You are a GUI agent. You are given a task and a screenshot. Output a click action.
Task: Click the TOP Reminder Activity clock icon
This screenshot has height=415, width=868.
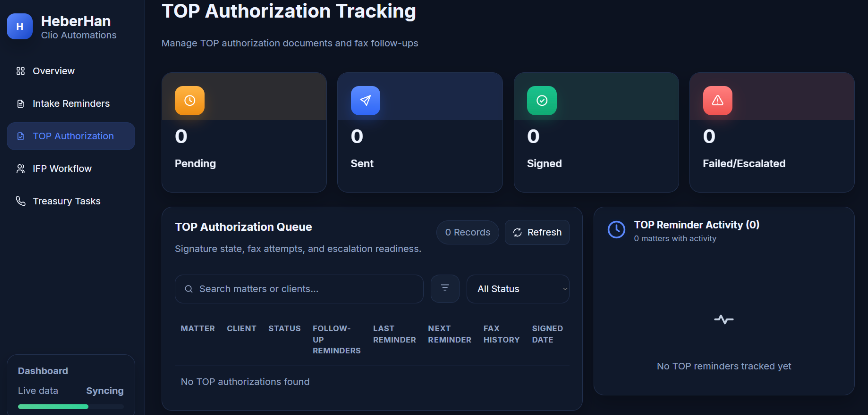[x=616, y=230]
